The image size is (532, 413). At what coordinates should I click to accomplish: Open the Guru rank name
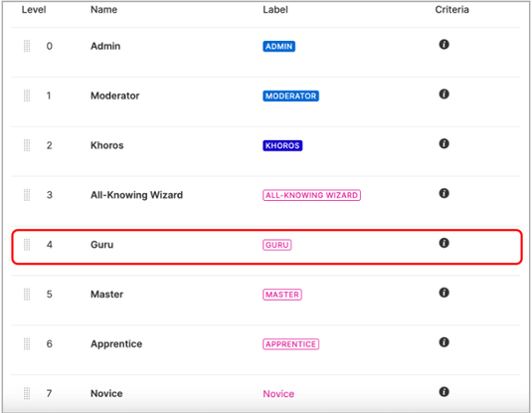click(101, 245)
